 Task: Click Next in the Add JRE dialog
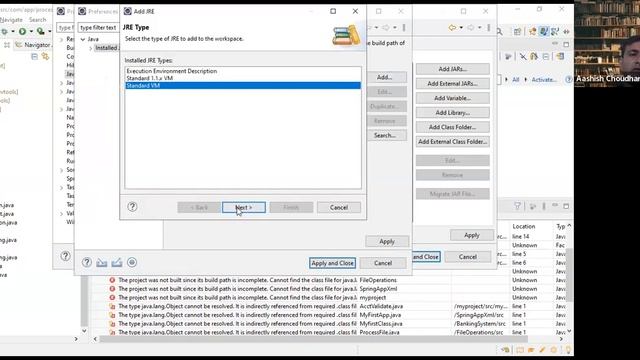coord(244,207)
